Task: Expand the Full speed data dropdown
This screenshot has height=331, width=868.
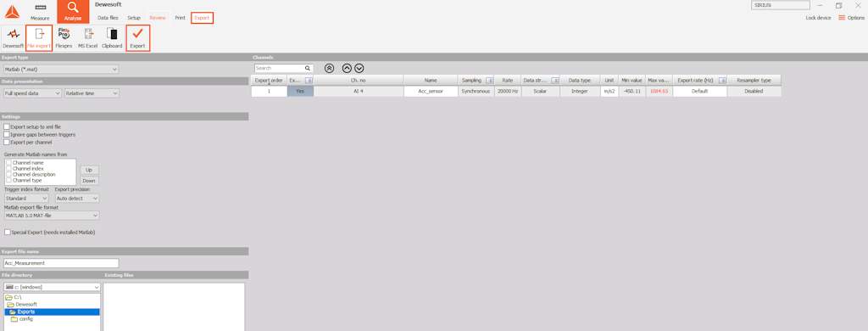Action: 32,93
